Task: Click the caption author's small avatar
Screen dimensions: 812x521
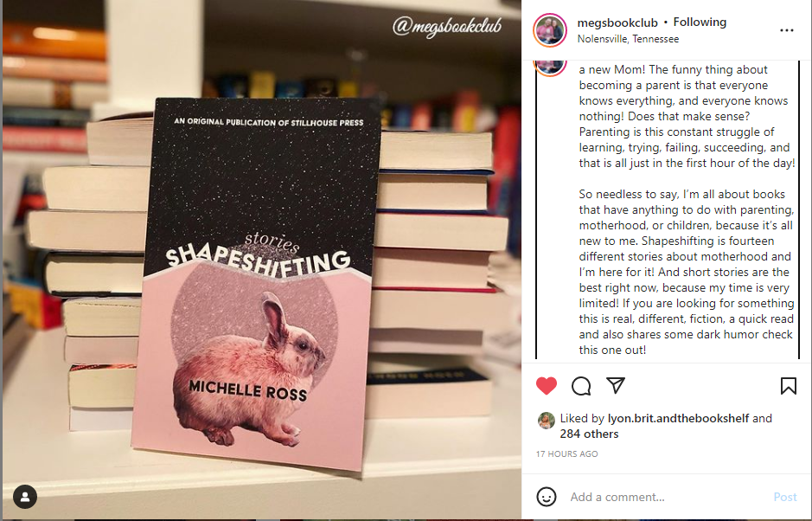Action: (x=550, y=68)
